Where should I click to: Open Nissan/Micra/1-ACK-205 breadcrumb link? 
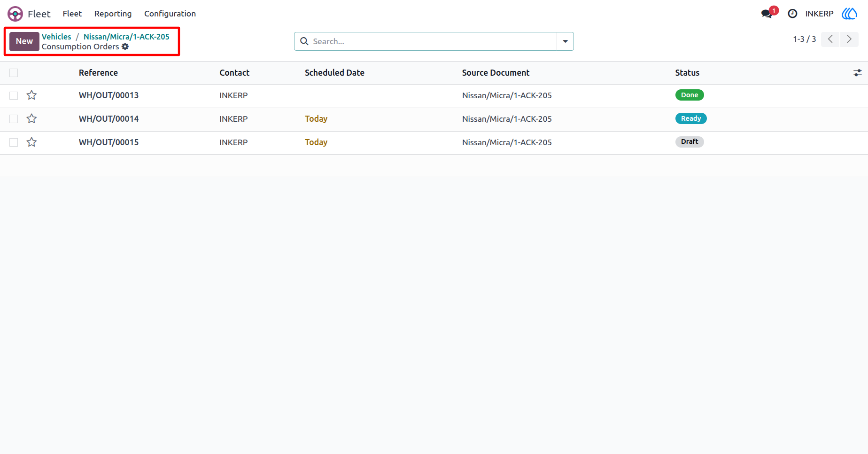click(126, 37)
